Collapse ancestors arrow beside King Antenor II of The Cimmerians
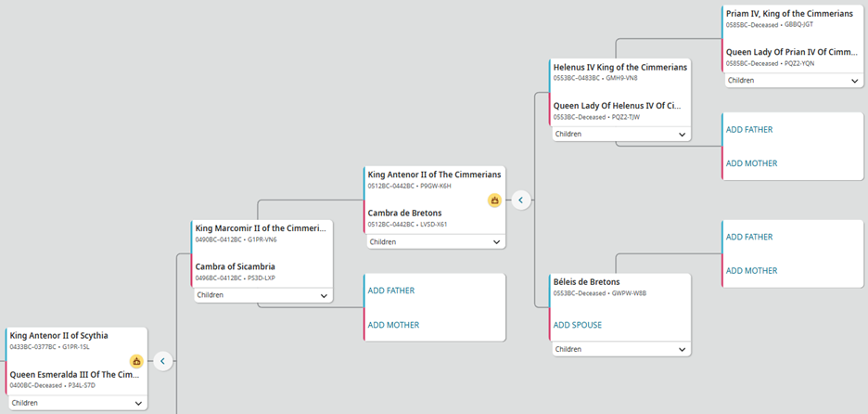868x414 pixels. (x=521, y=200)
